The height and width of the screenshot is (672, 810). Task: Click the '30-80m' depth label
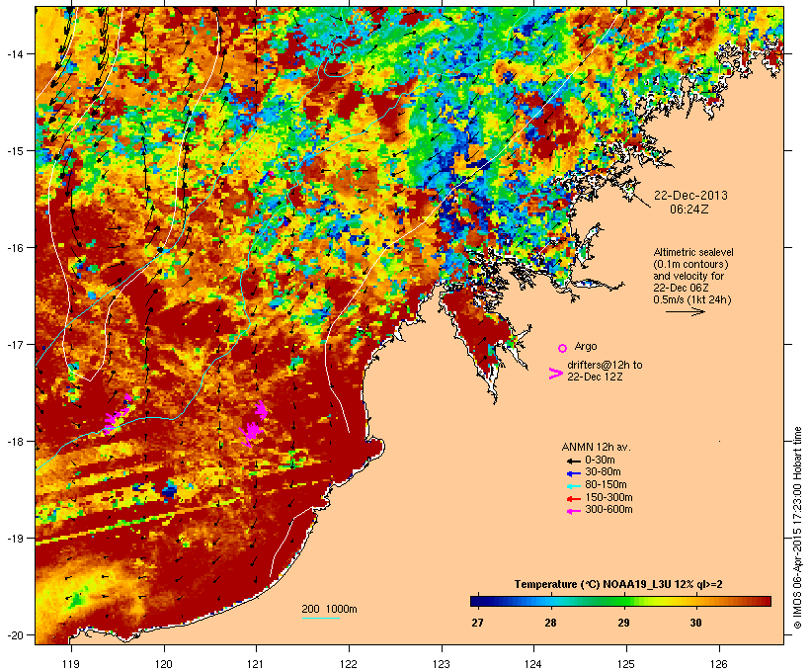coord(603,472)
